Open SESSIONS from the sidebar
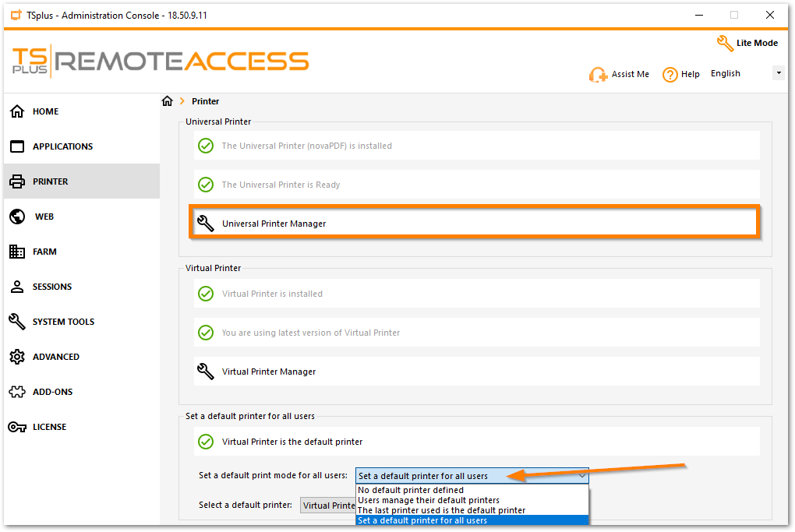This screenshot has width=795, height=532. pos(56,287)
